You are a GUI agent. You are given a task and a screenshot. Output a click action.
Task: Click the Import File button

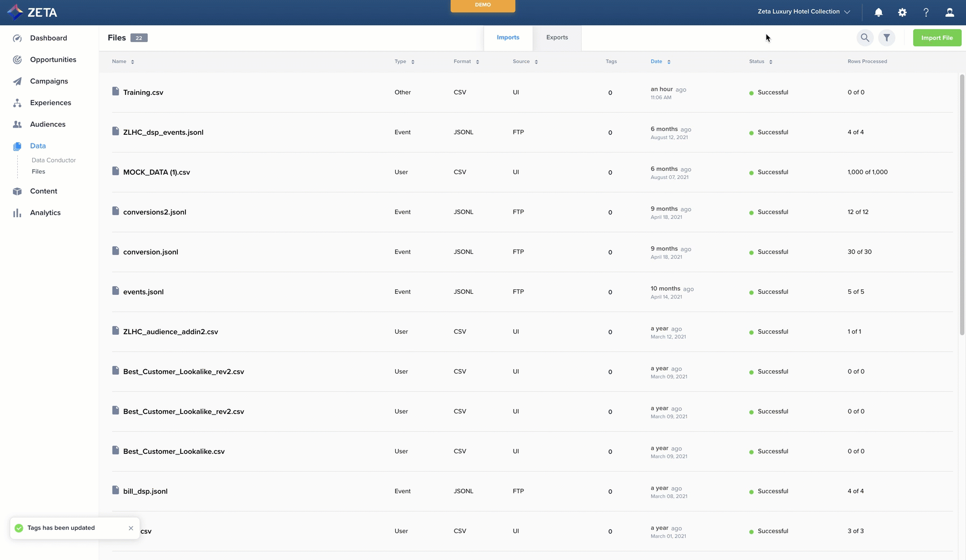pos(936,38)
